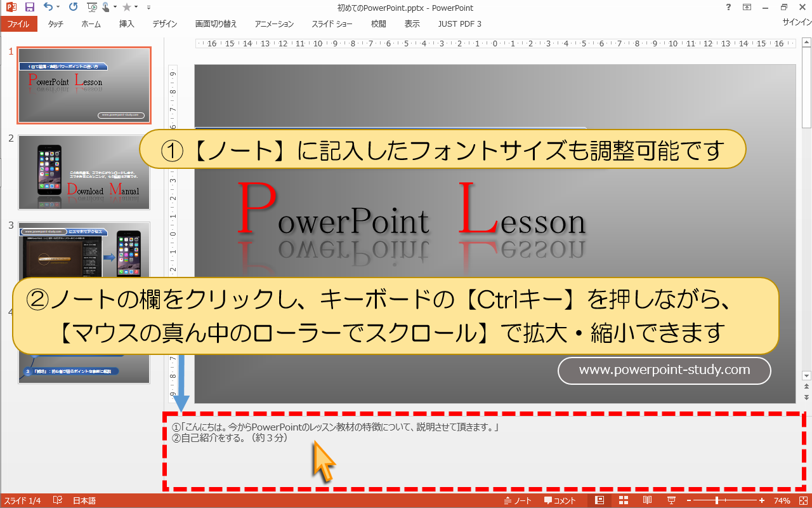Click the PowerPoint application icon
The image size is (812, 508).
click(x=10, y=8)
